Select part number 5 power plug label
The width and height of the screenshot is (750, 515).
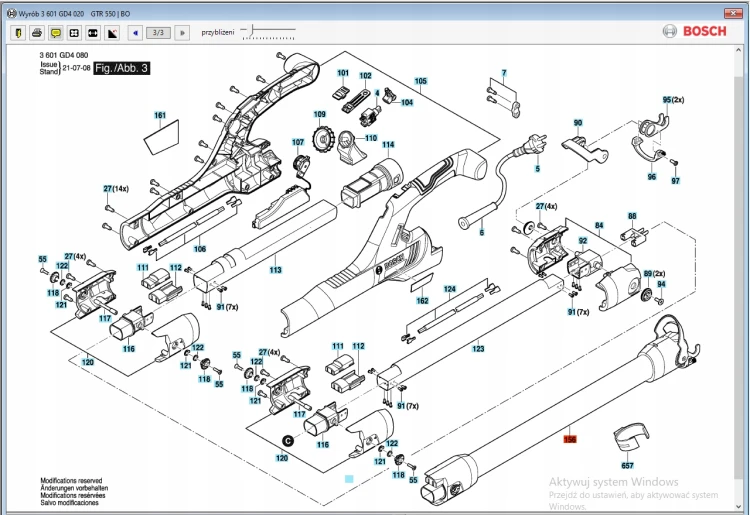click(x=537, y=169)
